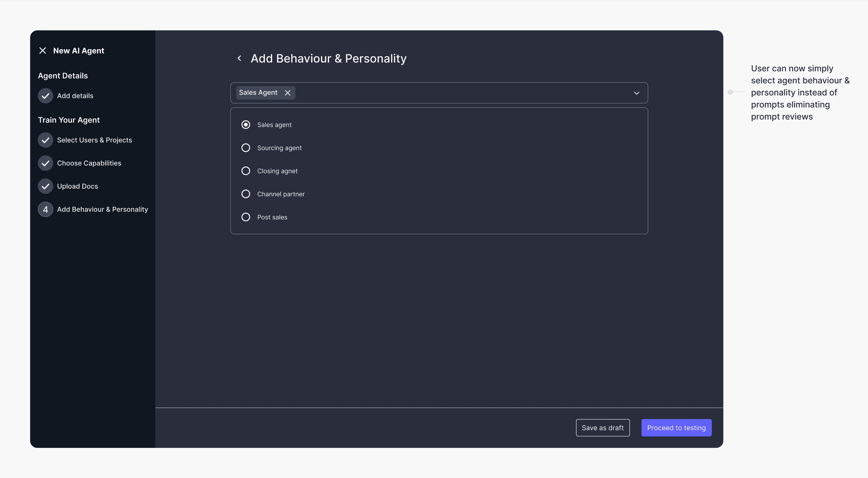The width and height of the screenshot is (868, 478).
Task: Select the Closing agnet radio option
Action: 246,171
